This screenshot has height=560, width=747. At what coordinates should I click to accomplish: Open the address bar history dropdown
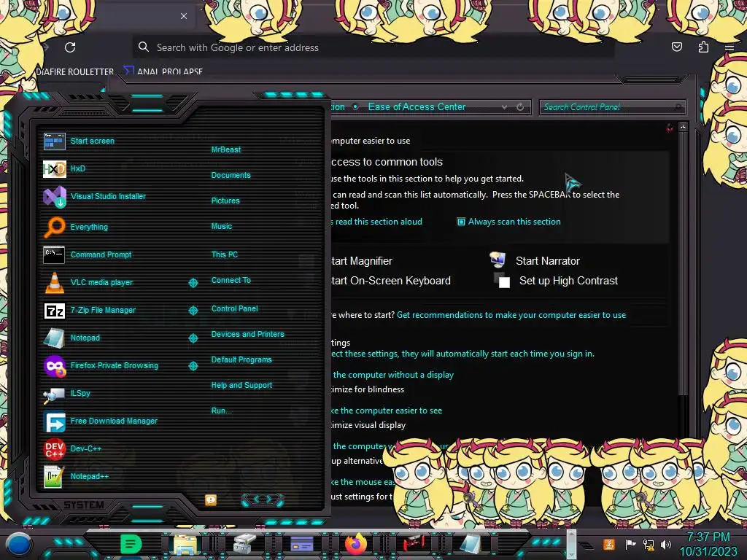504,108
